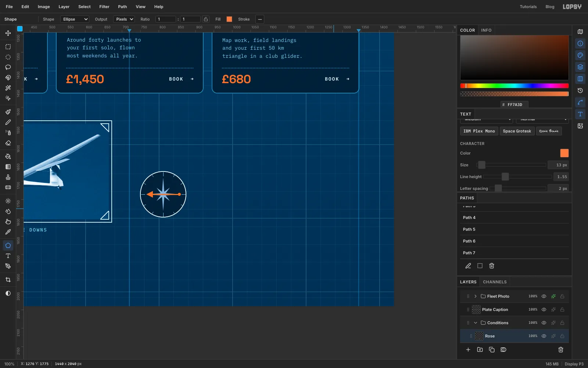This screenshot has width=588, height=368.
Task: Pick the Magic Wand tool
Action: pyautogui.click(x=8, y=88)
